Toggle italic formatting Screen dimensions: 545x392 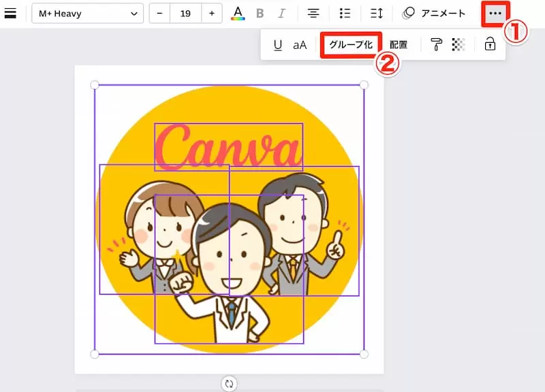[x=281, y=14]
